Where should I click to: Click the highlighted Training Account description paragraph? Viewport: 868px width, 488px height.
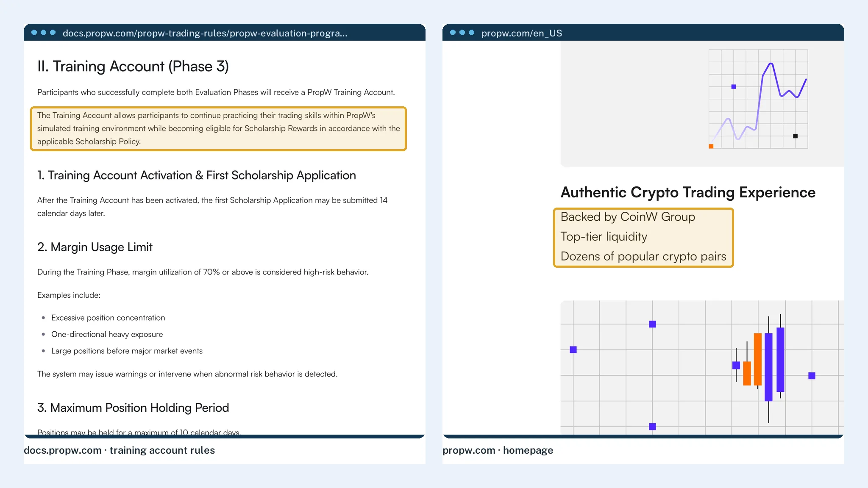point(218,128)
